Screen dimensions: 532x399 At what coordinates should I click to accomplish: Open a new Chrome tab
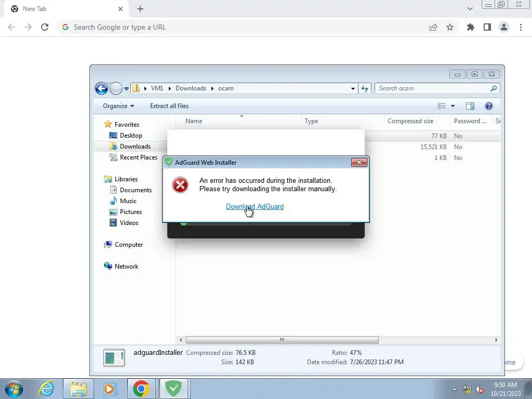tap(140, 9)
